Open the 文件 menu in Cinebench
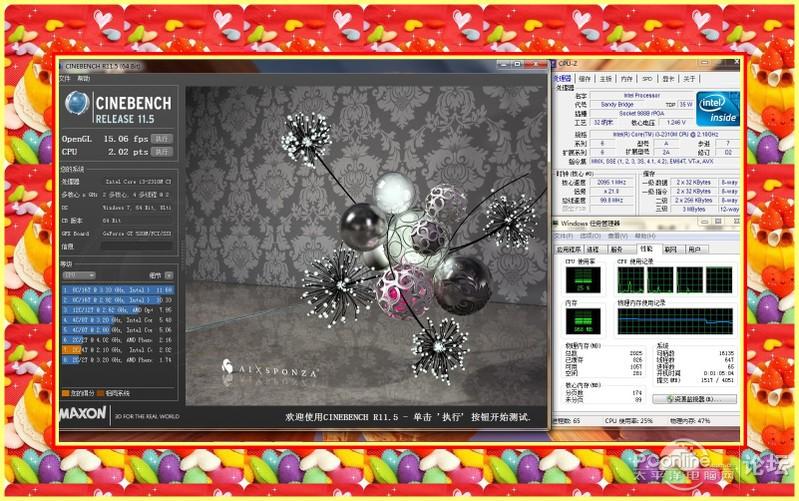Screen dimensions: 799x501 click(65, 78)
